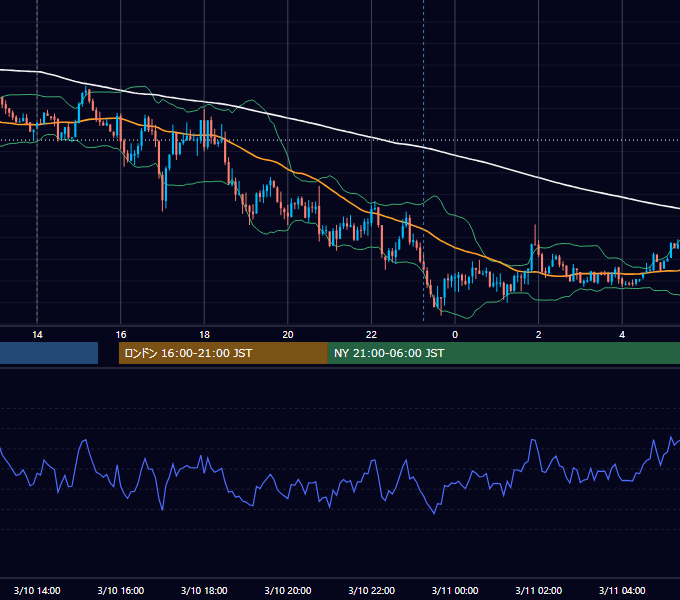Screen dimensions: 680x600
Task: Click hour label 22 on the time axis
Action: click(x=371, y=335)
